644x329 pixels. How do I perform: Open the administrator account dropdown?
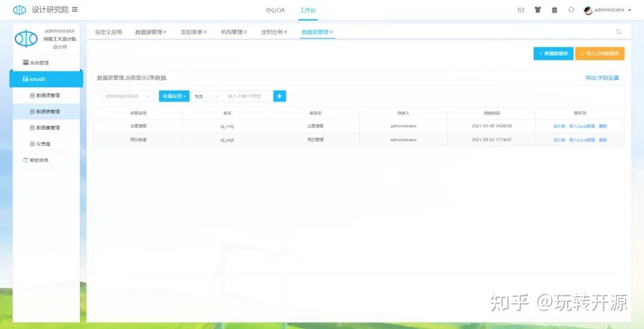608,10
